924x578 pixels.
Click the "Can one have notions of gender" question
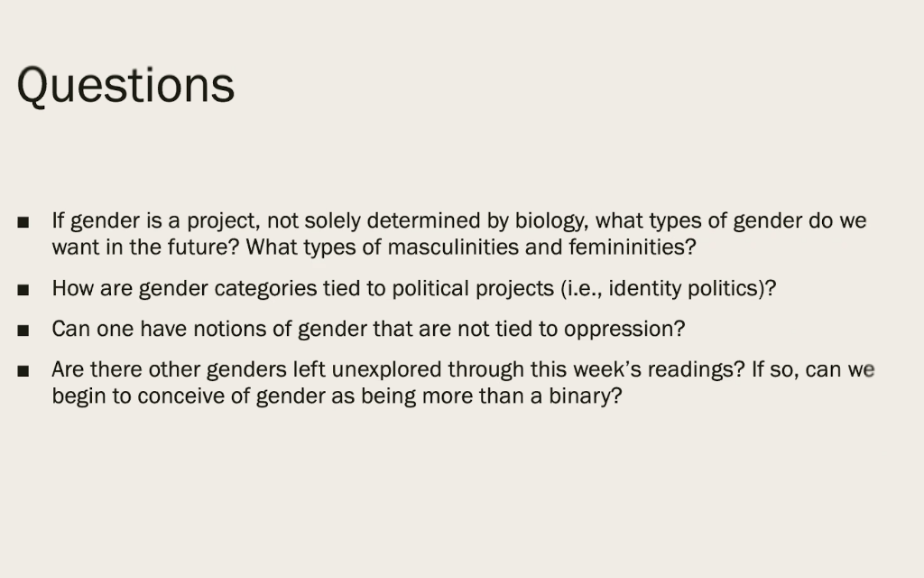tap(368, 329)
